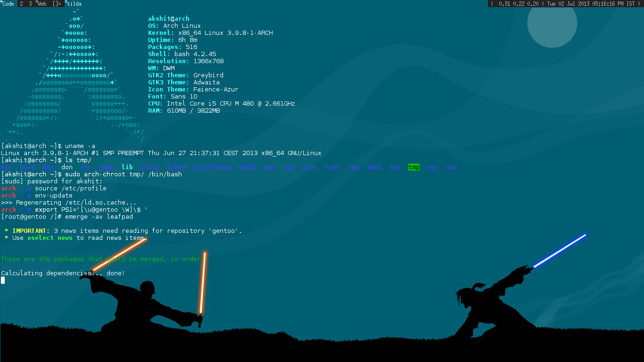
Task: Click the bin directory in the listing
Action: pyautogui.click(x=7, y=167)
